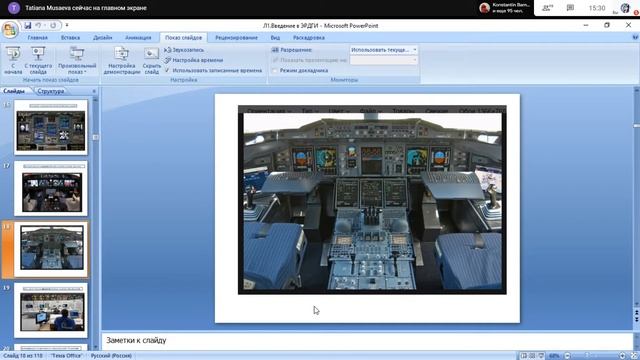This screenshot has width=640, height=360.
Task: Open the Рецензирование tab
Action: [236, 38]
